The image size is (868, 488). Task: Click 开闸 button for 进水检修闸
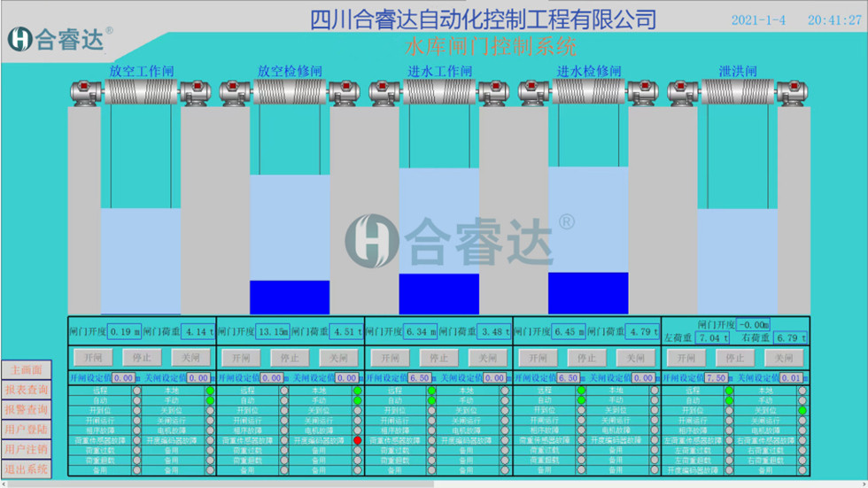click(x=539, y=358)
